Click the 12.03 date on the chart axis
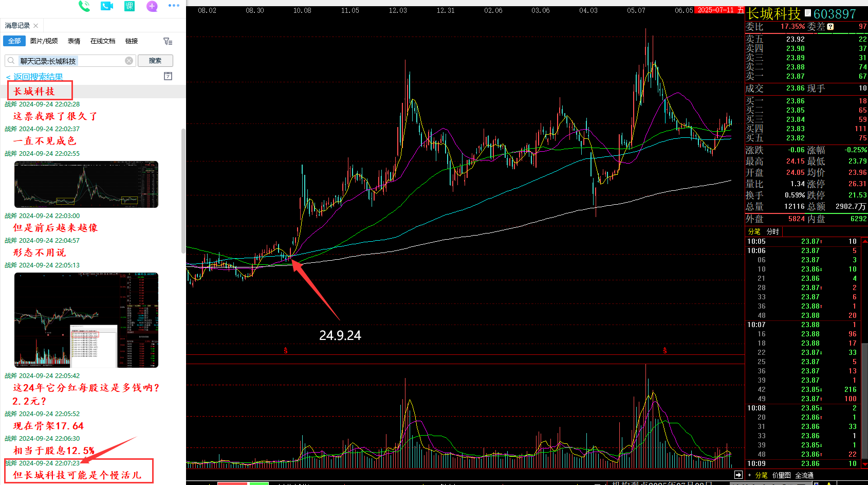 tap(398, 10)
